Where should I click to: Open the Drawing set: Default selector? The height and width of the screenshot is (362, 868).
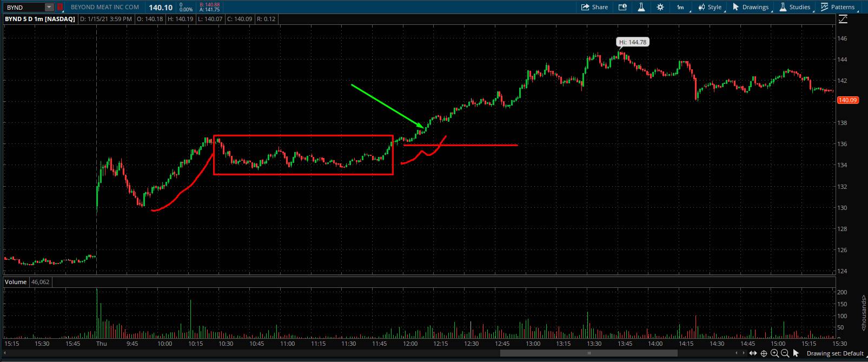835,353
